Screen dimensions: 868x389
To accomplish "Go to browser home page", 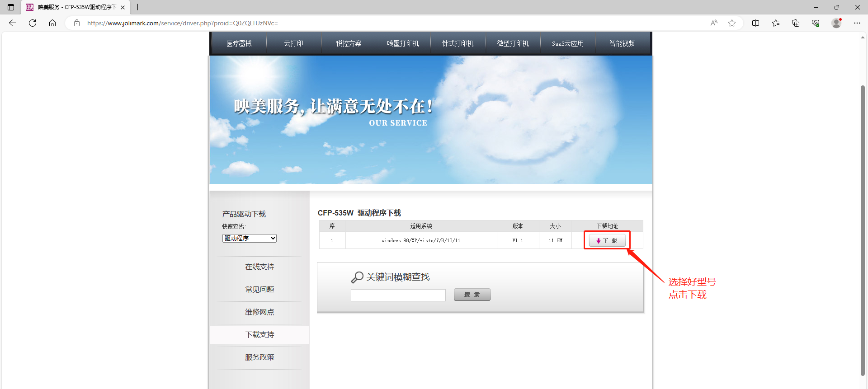I will pyautogui.click(x=52, y=23).
